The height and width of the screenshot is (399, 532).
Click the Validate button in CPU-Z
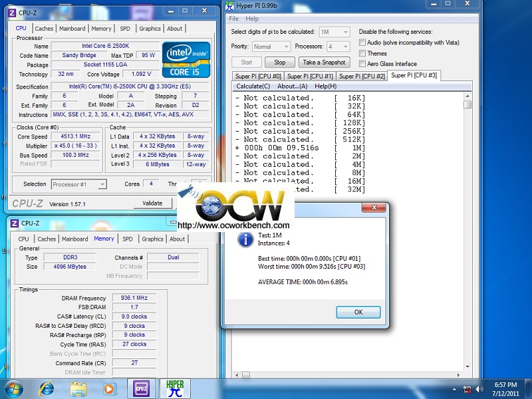click(x=152, y=203)
